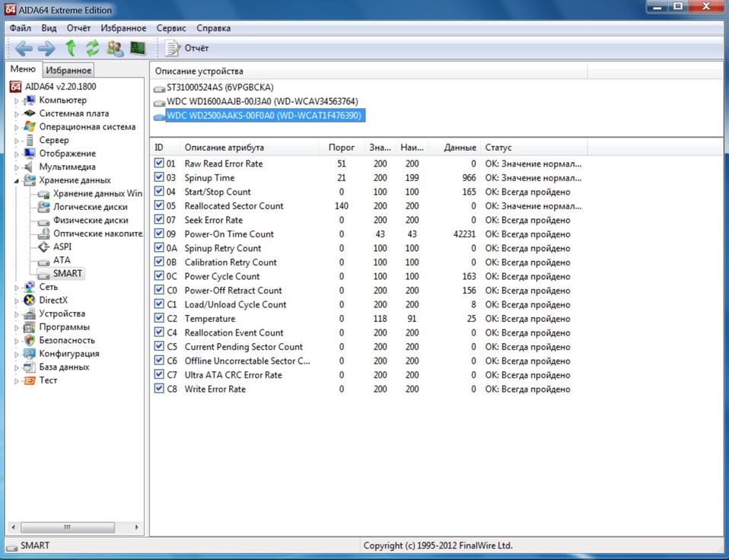This screenshot has width=729, height=560.
Task: Select the Безопасность shield icon
Action: point(29,340)
